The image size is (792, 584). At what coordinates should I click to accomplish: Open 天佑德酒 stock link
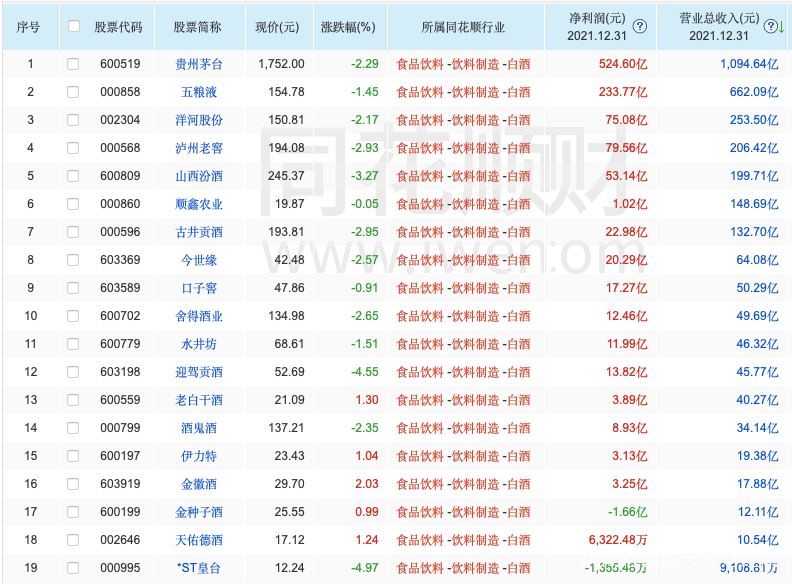point(199,540)
